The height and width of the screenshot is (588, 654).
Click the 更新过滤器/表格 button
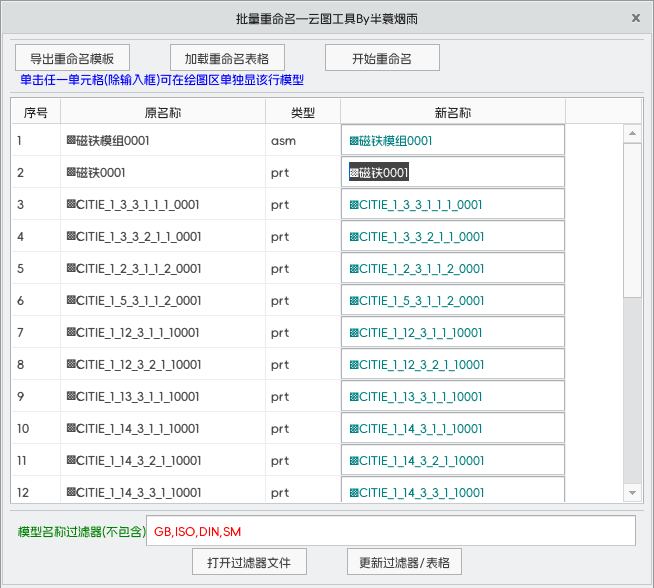404,562
